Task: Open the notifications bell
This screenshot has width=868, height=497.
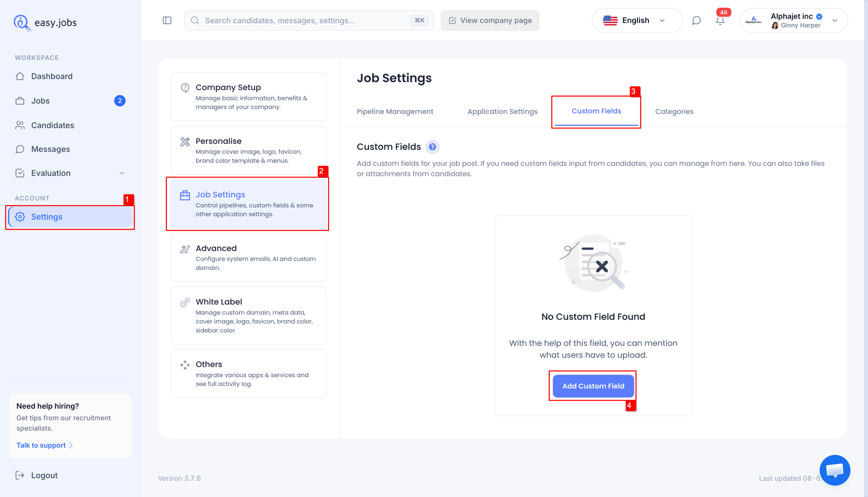Action: [x=720, y=21]
